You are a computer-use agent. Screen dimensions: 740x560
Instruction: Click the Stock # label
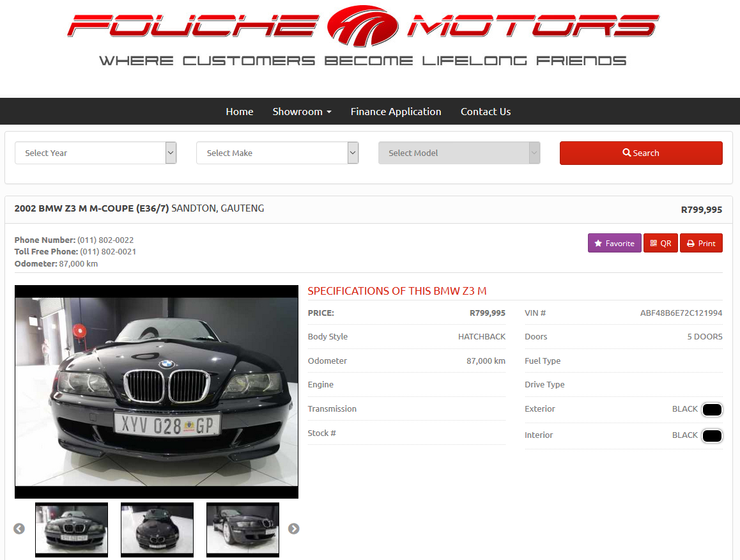tap(322, 433)
